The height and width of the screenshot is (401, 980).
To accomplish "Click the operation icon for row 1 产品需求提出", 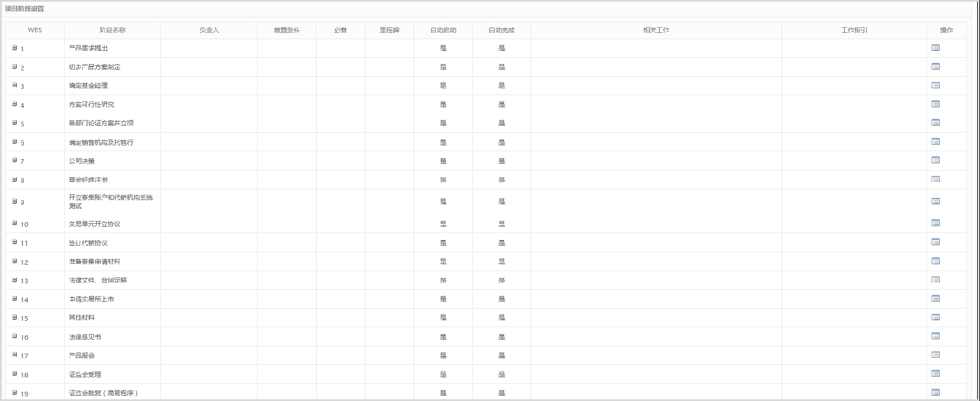I will [x=936, y=48].
